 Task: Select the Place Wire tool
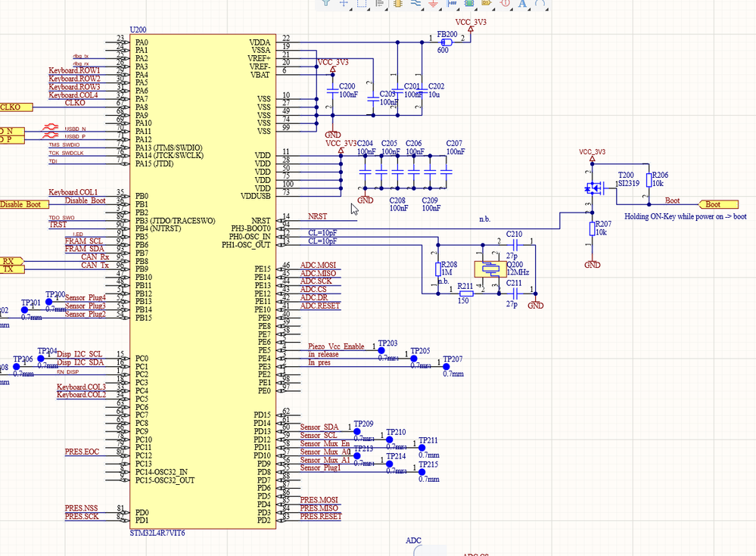click(415, 3)
